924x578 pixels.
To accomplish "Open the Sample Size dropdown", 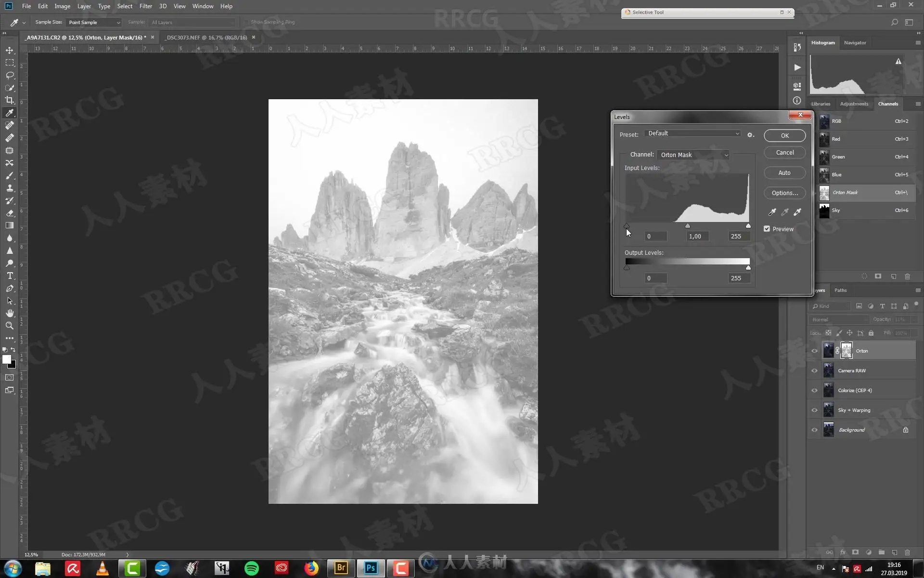I will tap(94, 22).
